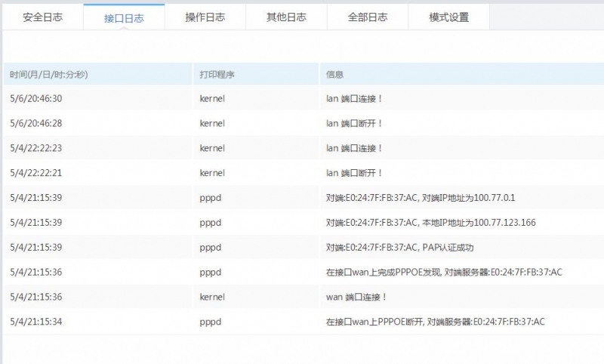Image resolution: width=604 pixels, height=364 pixels.
Task: Select the 接口日志 tab
Action: 124,17
